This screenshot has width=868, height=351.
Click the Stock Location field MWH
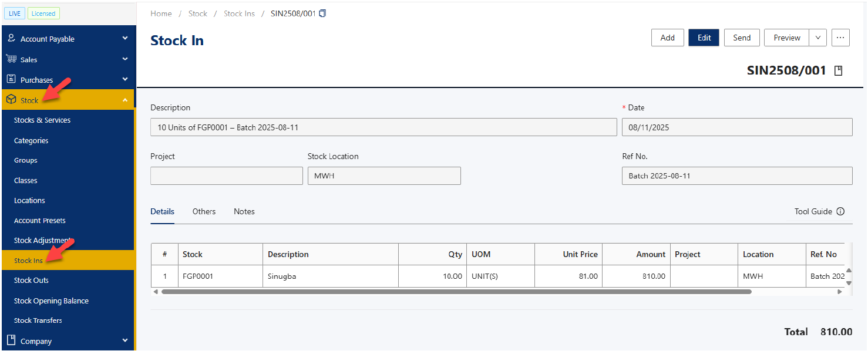click(x=384, y=176)
